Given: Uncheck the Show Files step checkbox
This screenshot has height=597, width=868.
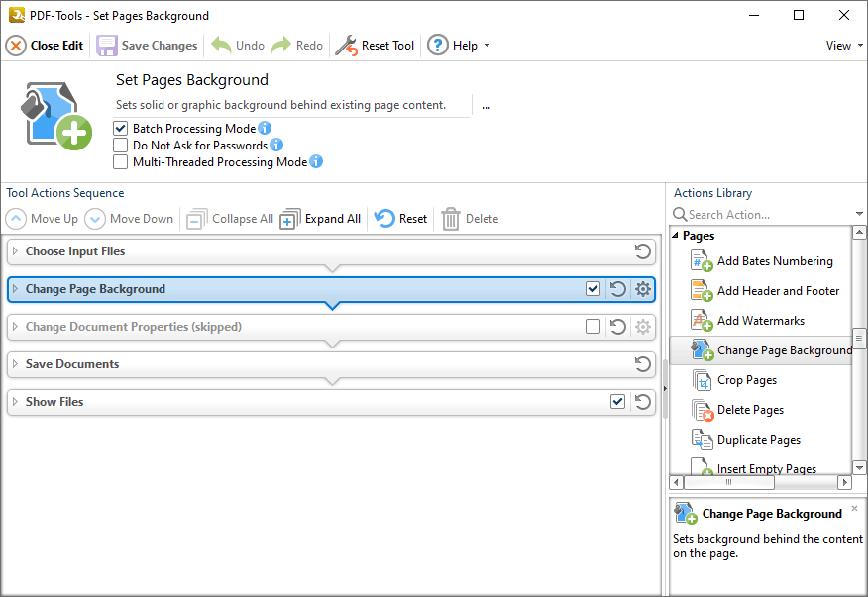Looking at the screenshot, I should [617, 402].
